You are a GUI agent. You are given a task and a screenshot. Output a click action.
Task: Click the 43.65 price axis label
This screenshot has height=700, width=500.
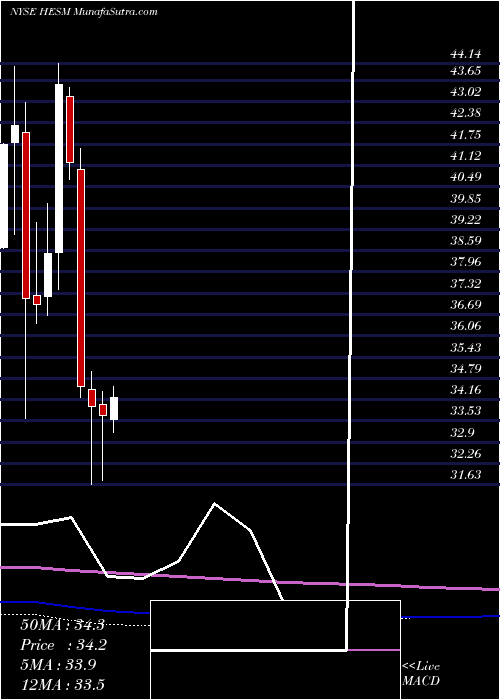pyautogui.click(x=466, y=71)
